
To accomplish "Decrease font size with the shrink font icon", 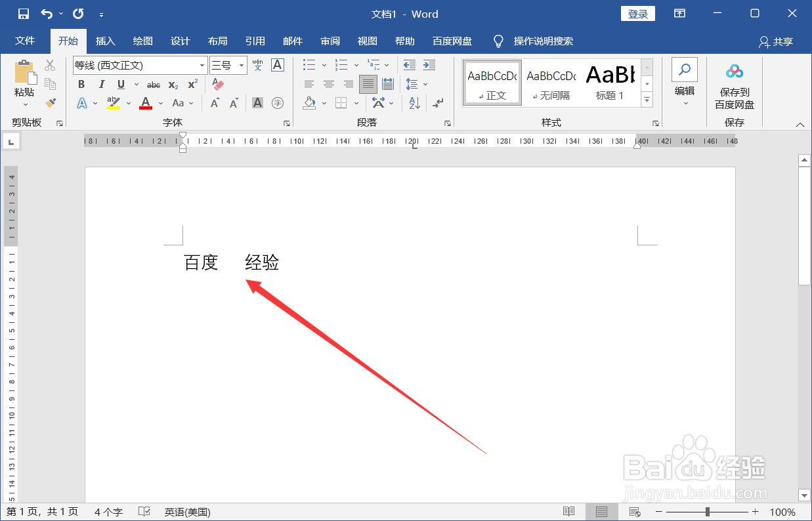I will (x=234, y=103).
